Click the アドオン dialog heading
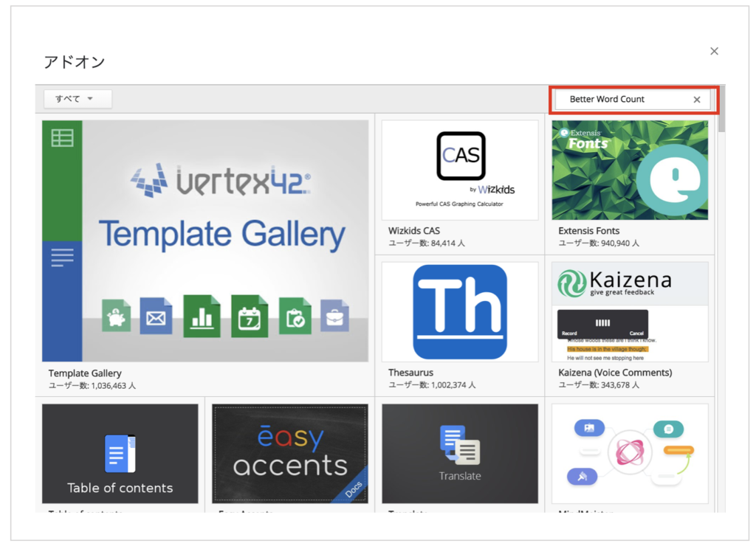Viewport: 756px width, 549px height. click(x=75, y=62)
